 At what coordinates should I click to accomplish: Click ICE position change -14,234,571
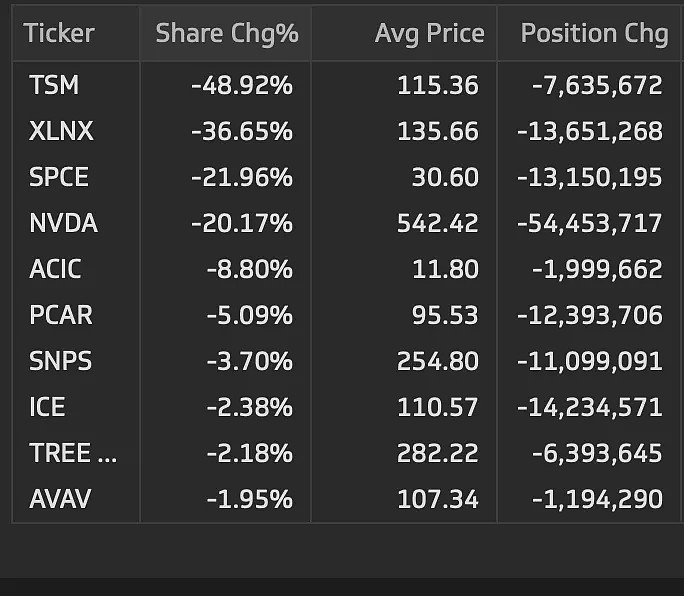[590, 408]
